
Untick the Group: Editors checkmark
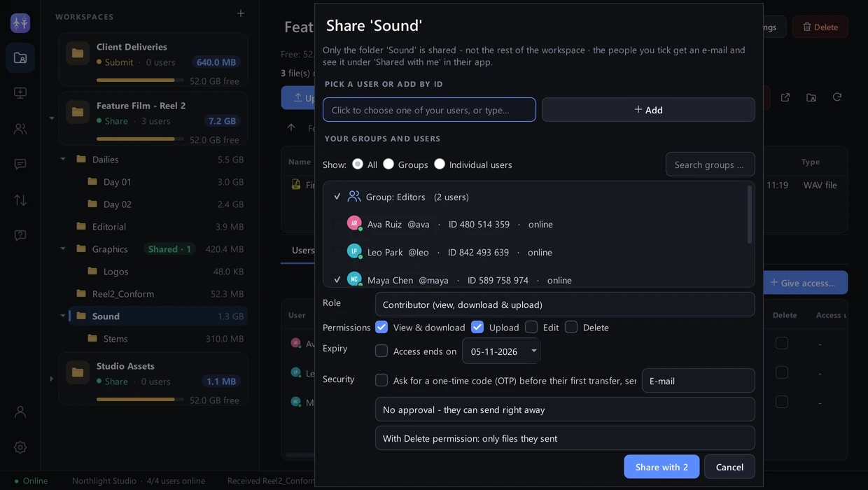[337, 197]
